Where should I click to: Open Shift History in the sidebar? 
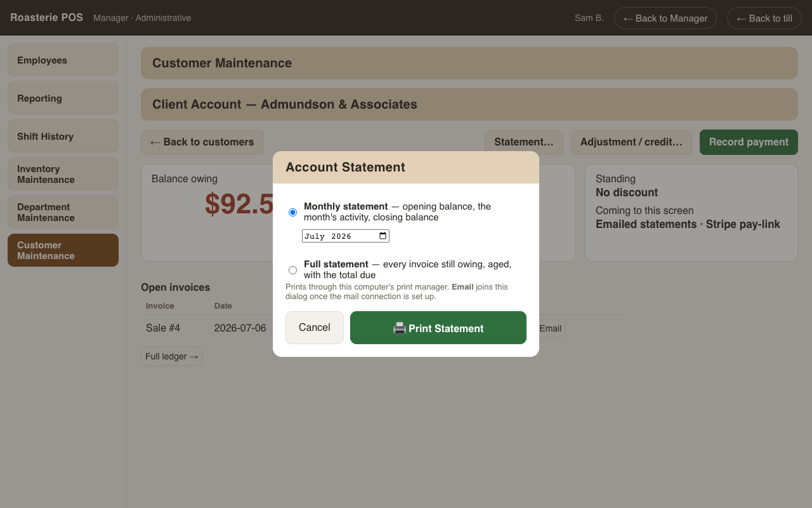[x=63, y=136]
